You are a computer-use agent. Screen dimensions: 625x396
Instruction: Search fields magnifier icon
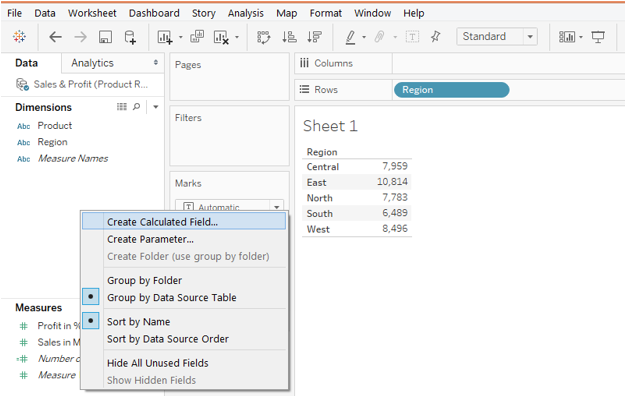click(136, 107)
